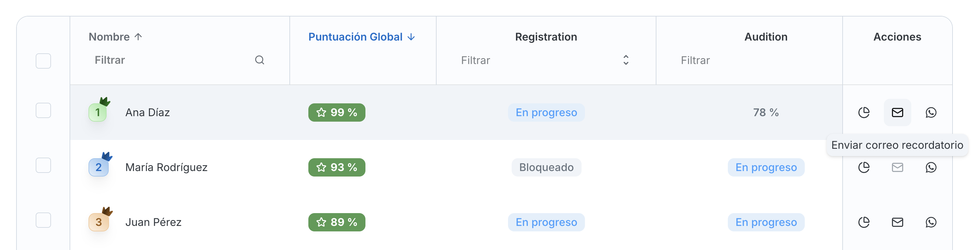Send reminder email to Ana Díaz
Image resolution: width=980 pixels, height=250 pixels.
pos(897,112)
